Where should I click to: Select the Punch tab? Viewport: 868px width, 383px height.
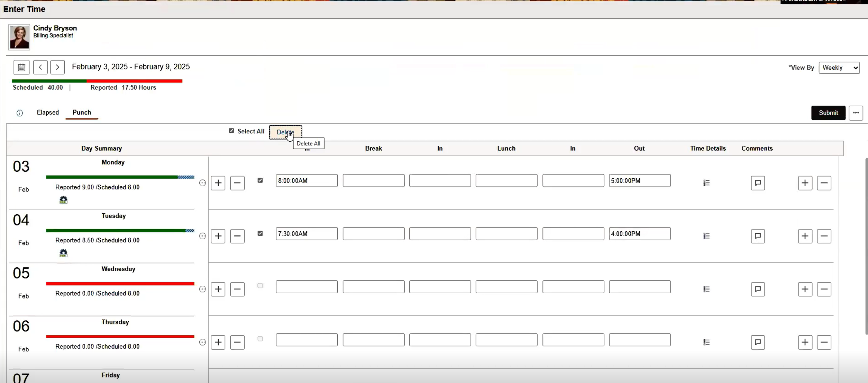(82, 113)
